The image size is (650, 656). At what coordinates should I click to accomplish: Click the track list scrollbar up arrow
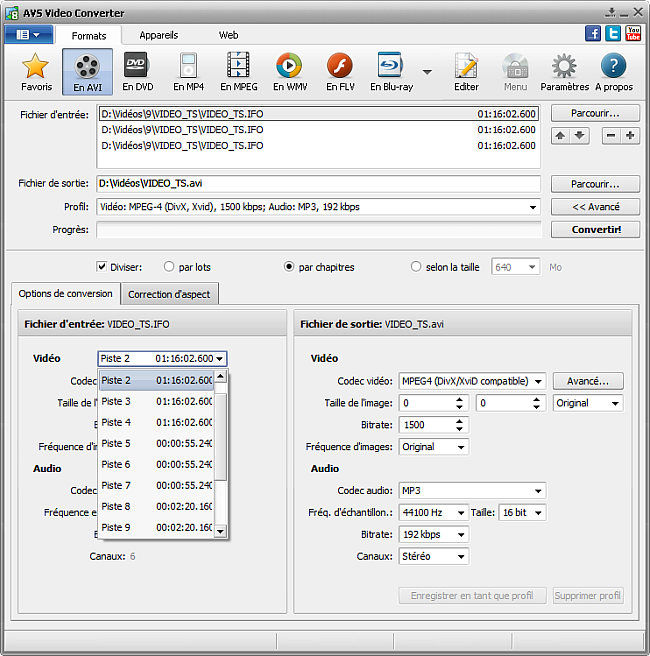[x=220, y=377]
